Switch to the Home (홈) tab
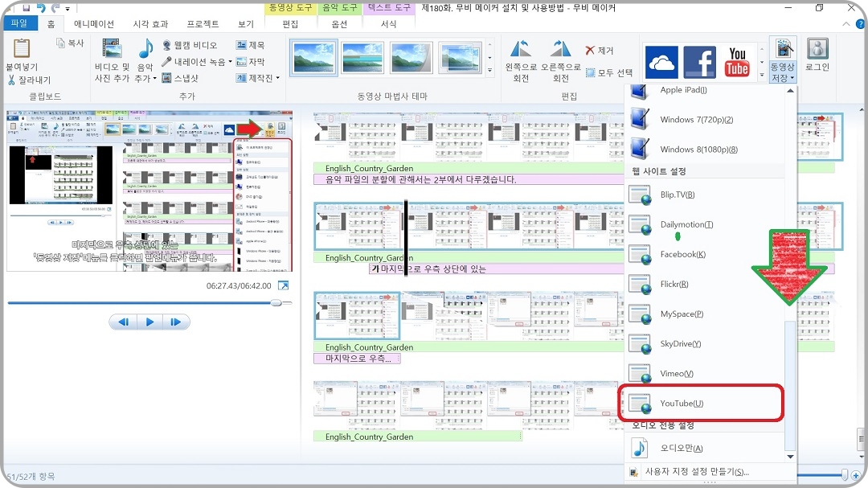 click(x=51, y=24)
